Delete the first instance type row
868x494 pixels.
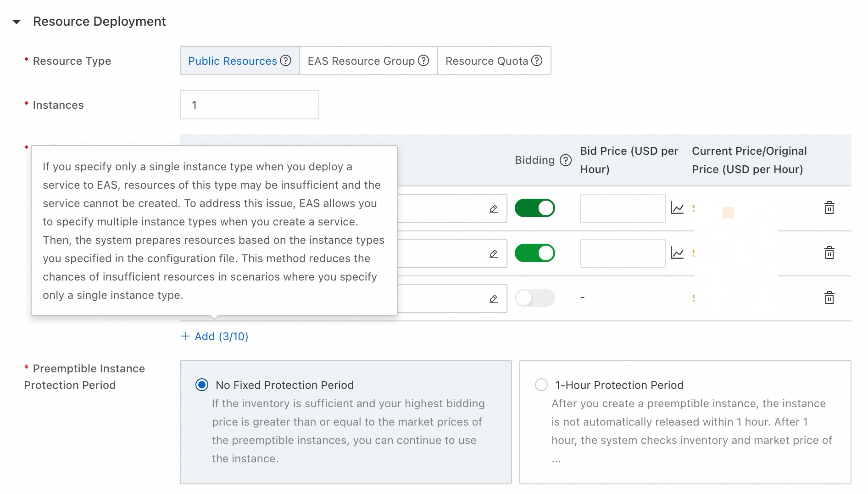(x=829, y=208)
